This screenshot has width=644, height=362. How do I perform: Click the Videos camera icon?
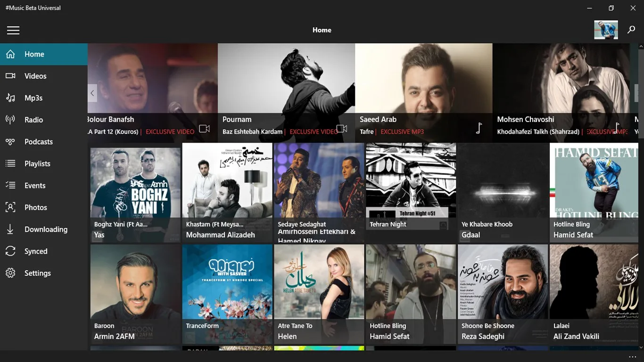[x=10, y=76]
